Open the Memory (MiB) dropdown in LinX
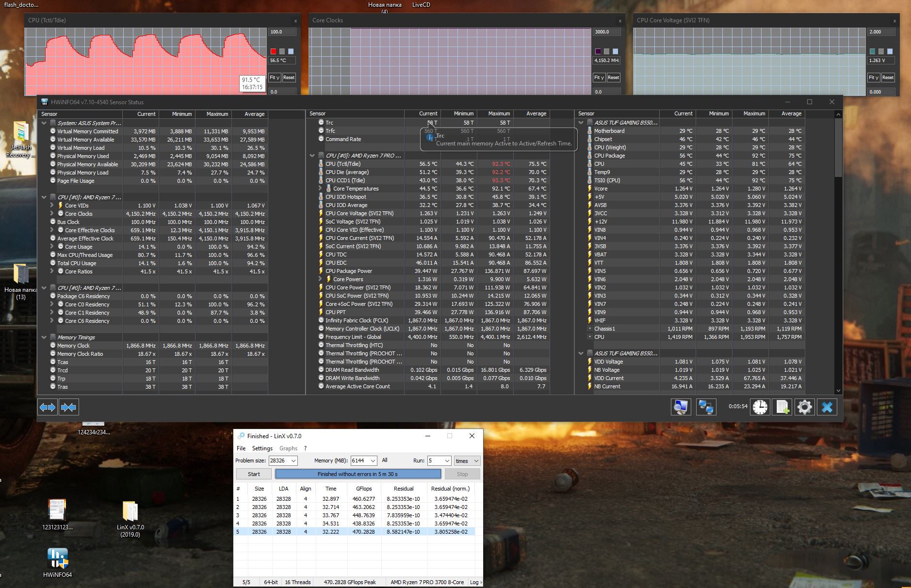 (x=373, y=461)
